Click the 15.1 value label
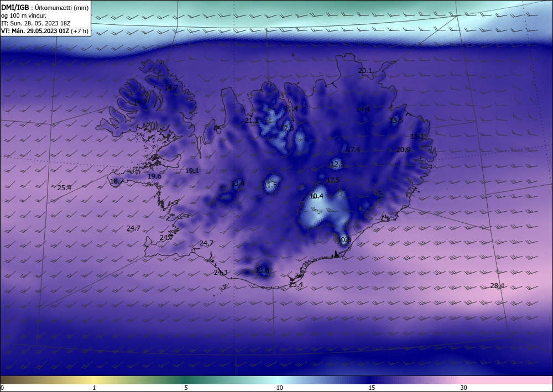The width and height of the screenshot is (553, 392). tap(417, 137)
